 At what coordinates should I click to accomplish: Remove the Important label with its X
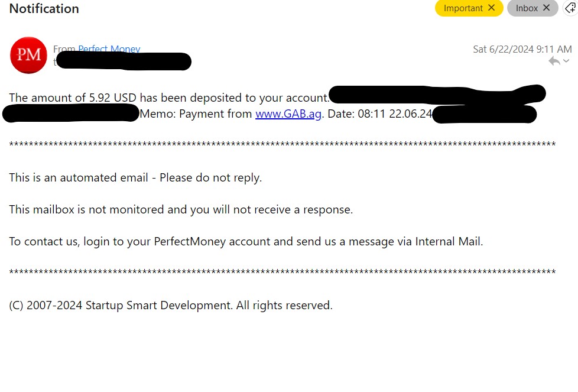tap(491, 8)
